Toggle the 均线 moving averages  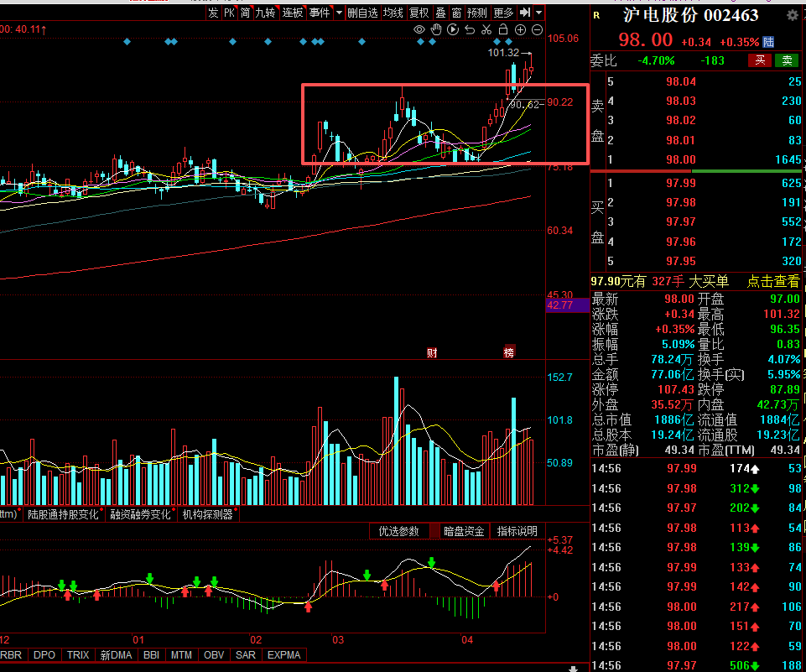tap(393, 13)
